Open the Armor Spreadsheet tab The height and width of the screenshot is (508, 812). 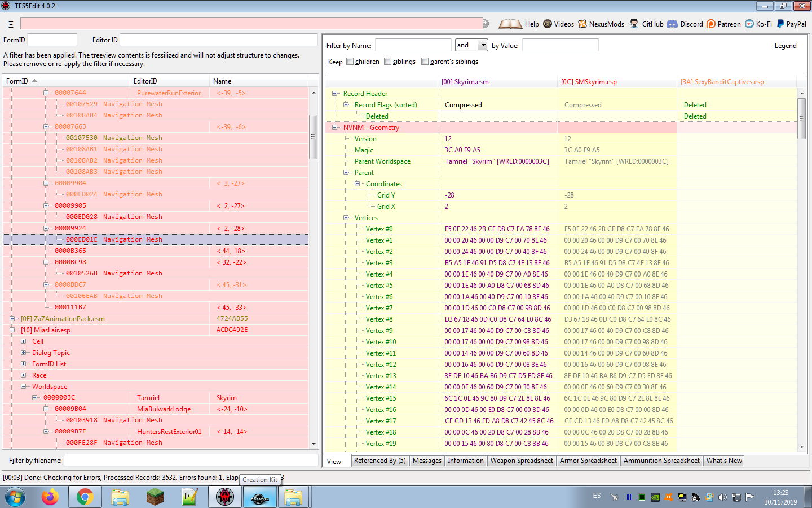click(x=588, y=461)
